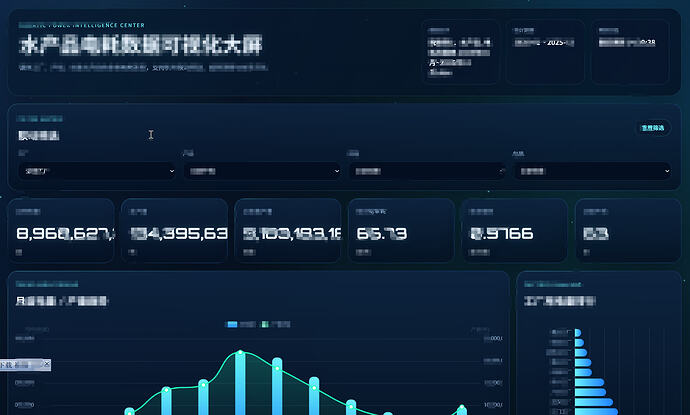The image size is (690, 415).
Task: Click the reset filter button in filter panel
Action: tap(653, 128)
